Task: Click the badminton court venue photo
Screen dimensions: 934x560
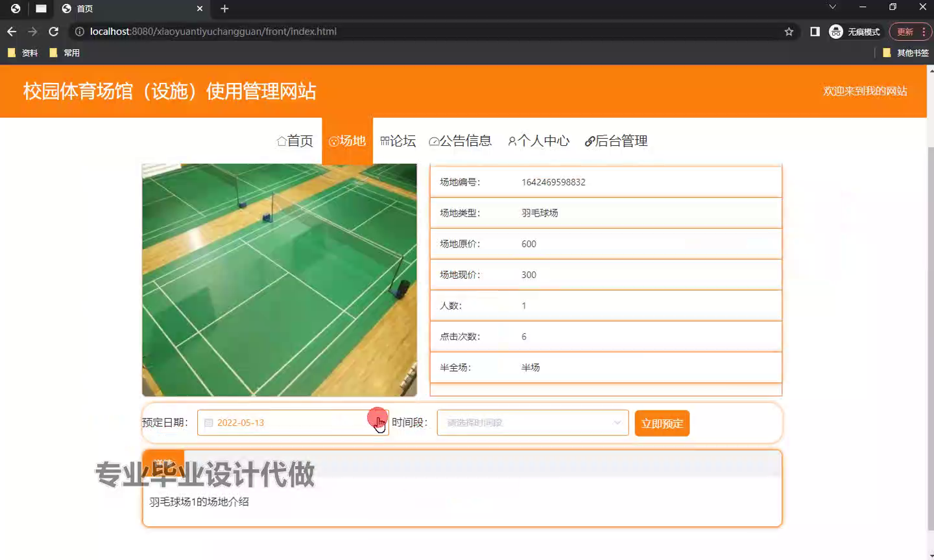Action: pyautogui.click(x=280, y=280)
